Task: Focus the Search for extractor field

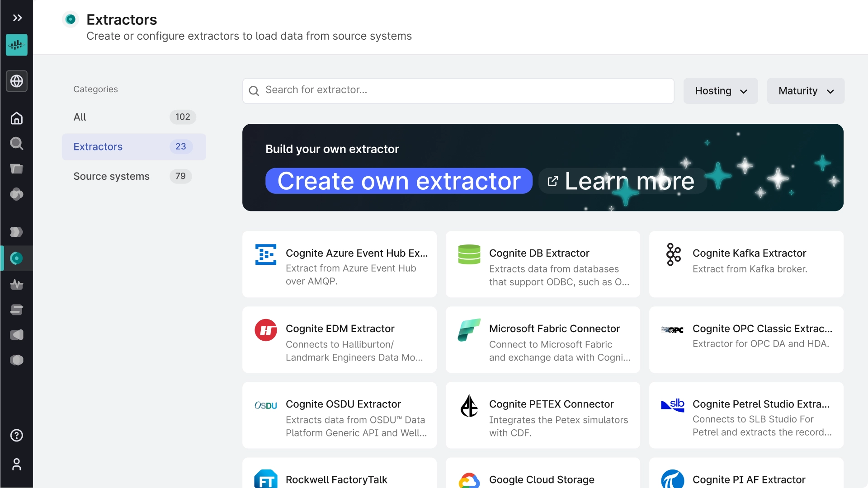Action: tap(458, 90)
